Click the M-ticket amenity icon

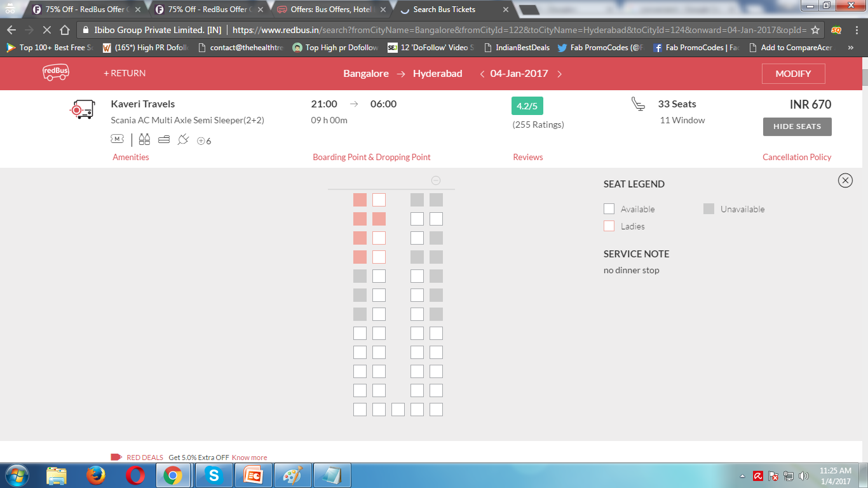coord(117,139)
